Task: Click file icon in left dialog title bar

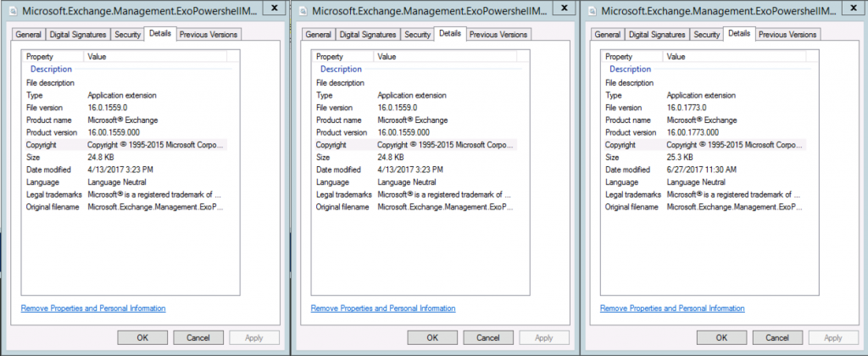Action: 14,11
